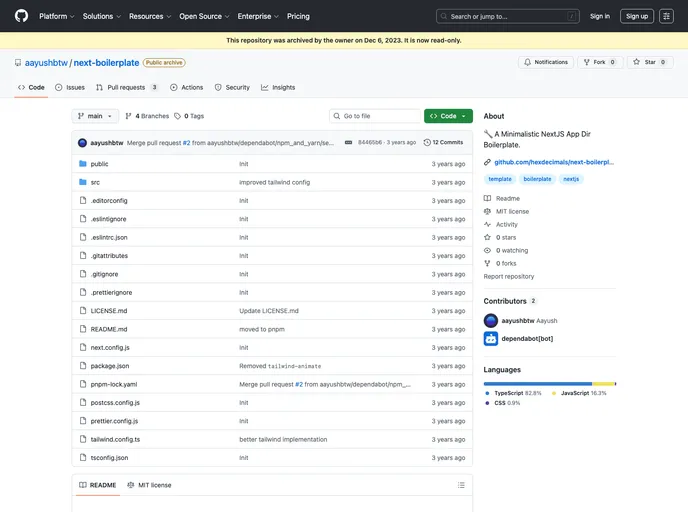Open the public folder
The height and width of the screenshot is (512, 688).
click(x=99, y=164)
